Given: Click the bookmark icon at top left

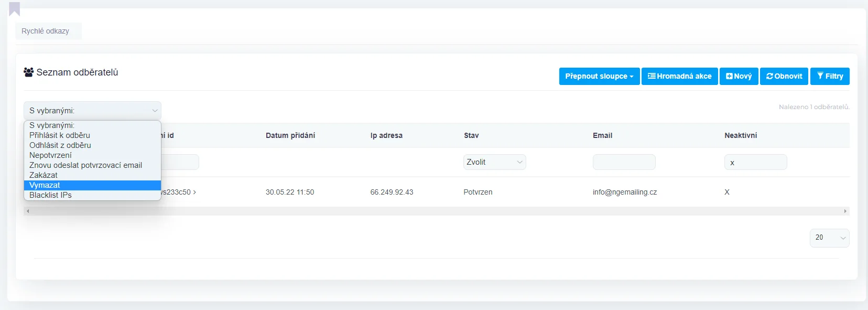Looking at the screenshot, I should point(15,9).
